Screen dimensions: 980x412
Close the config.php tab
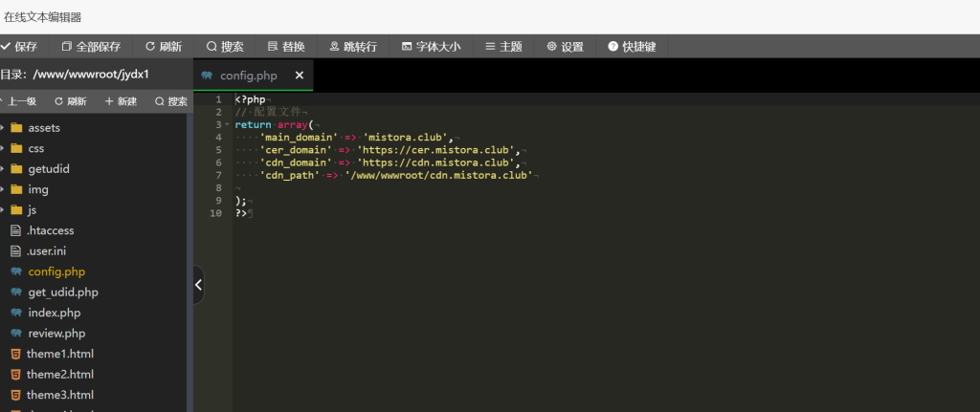click(x=300, y=76)
